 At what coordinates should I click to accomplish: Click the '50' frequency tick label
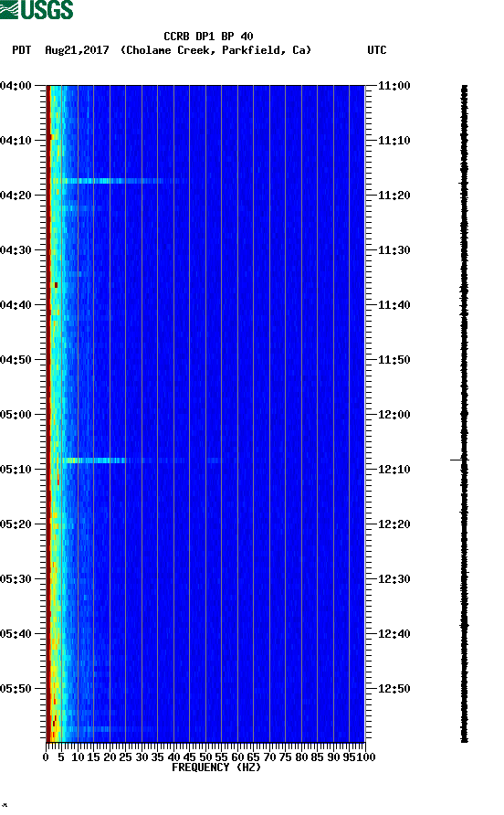pyautogui.click(x=205, y=757)
